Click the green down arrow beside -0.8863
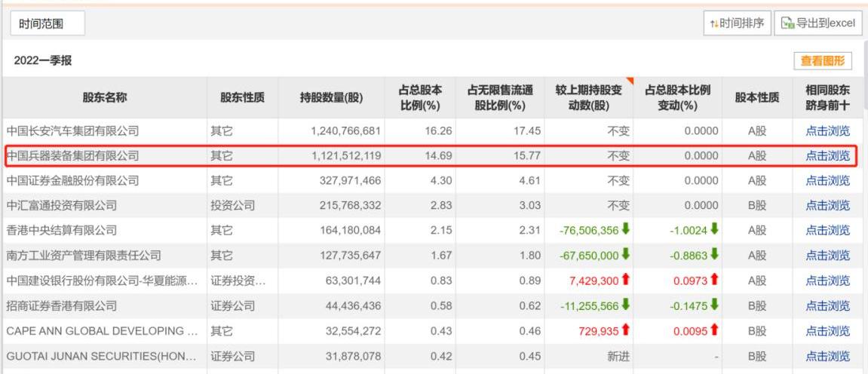This screenshot has width=868, height=374. (x=714, y=255)
